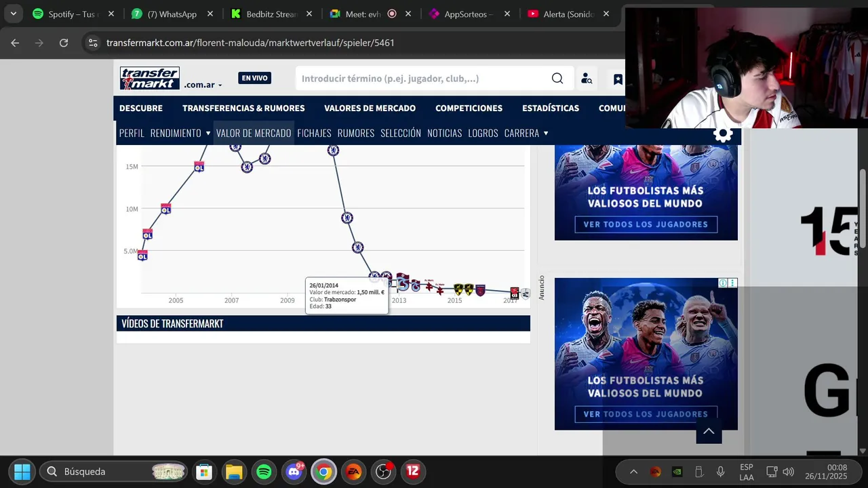Click the ad info icon on lower banner
This screenshot has height=488, width=868.
723,283
